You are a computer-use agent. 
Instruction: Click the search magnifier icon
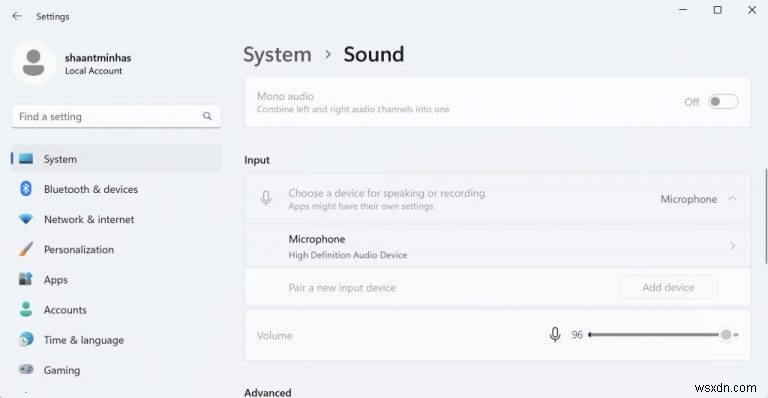click(207, 116)
